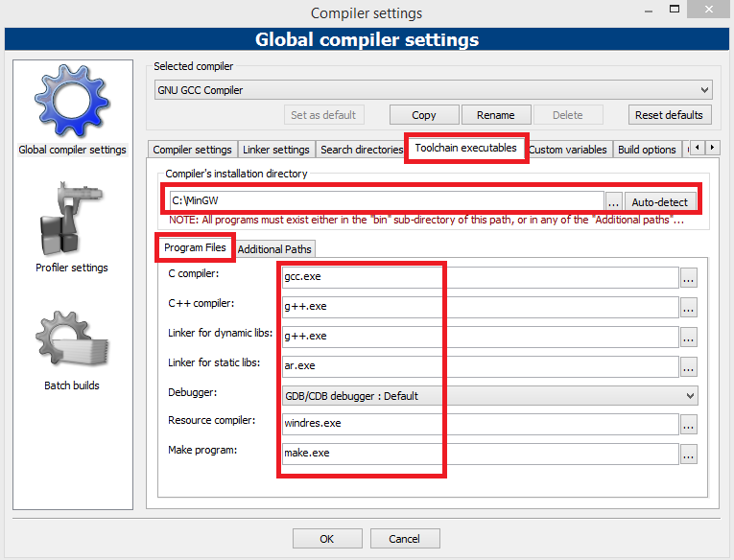The image size is (734, 560).
Task: Click Linker for dynamic libs field
Action: click(481, 337)
